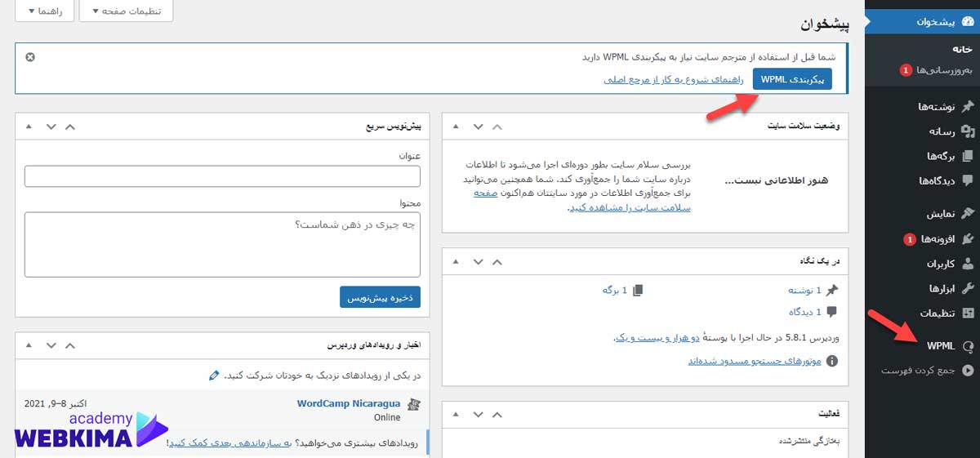Viewport: 980px width, 458px height.
Task: Open دیدگاه‌ها comments menu
Action: [x=935, y=180]
